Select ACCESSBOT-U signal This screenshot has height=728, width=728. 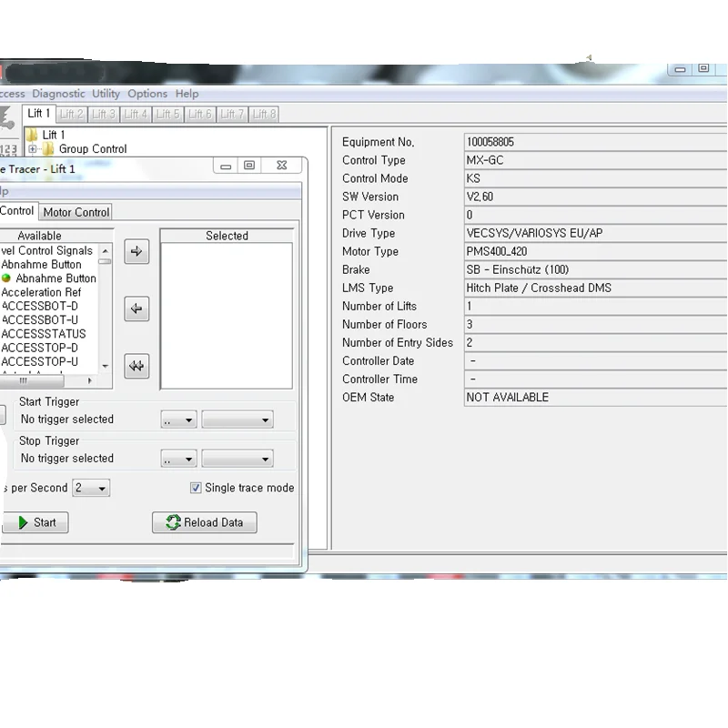[39, 320]
